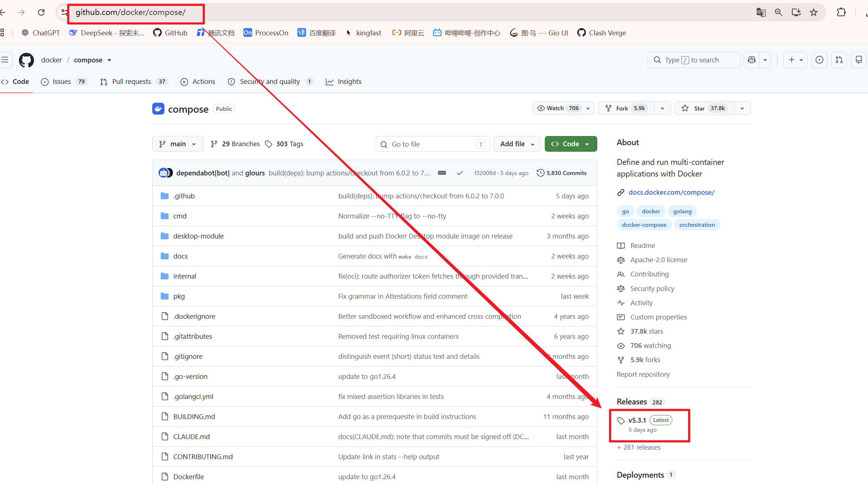Screen dimensions: 868x485
Task: View the + 281 releases link
Action: pos(639,447)
